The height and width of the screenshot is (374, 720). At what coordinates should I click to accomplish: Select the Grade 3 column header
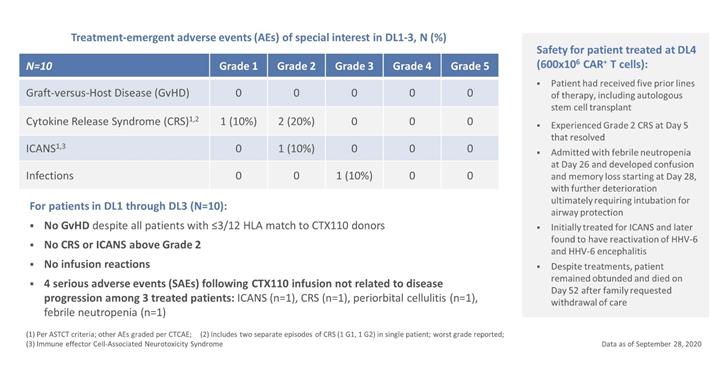[354, 66]
